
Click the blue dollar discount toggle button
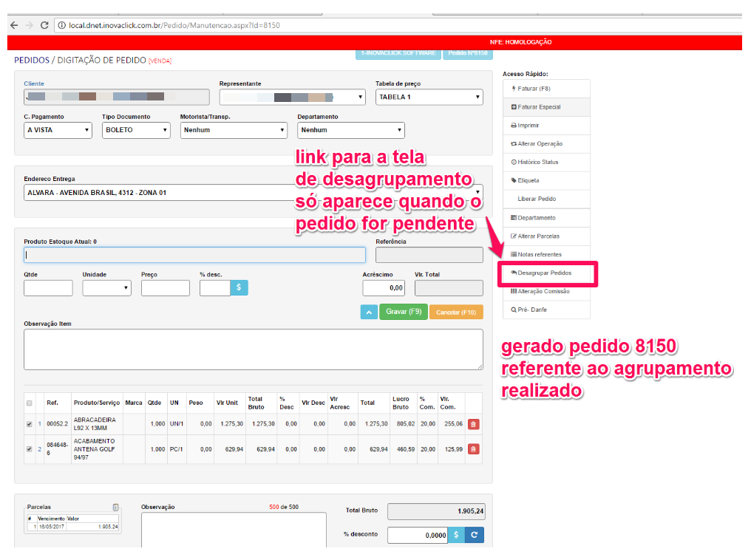pyautogui.click(x=239, y=287)
